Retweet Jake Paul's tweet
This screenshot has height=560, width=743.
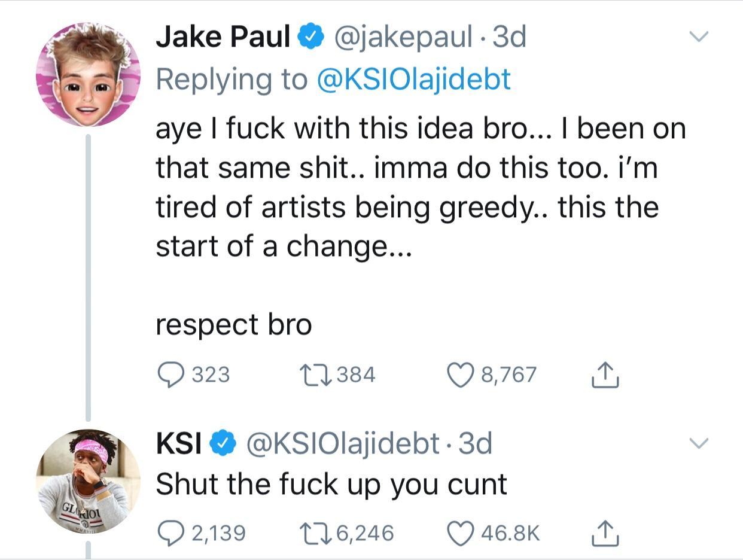[x=315, y=375]
